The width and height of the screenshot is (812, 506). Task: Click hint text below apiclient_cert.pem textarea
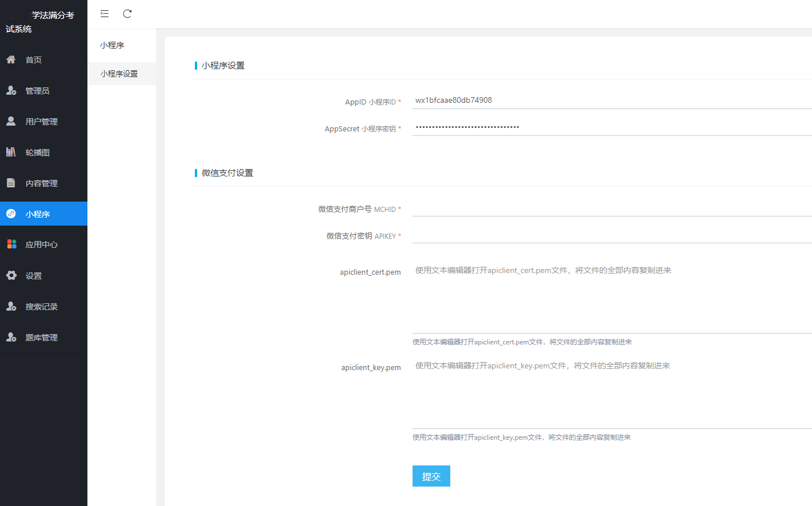pyautogui.click(x=522, y=342)
